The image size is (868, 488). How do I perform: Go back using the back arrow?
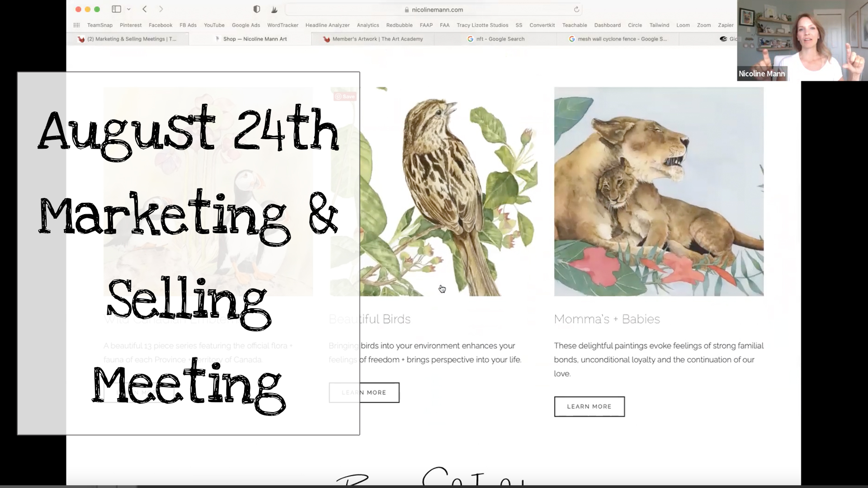coord(145,9)
